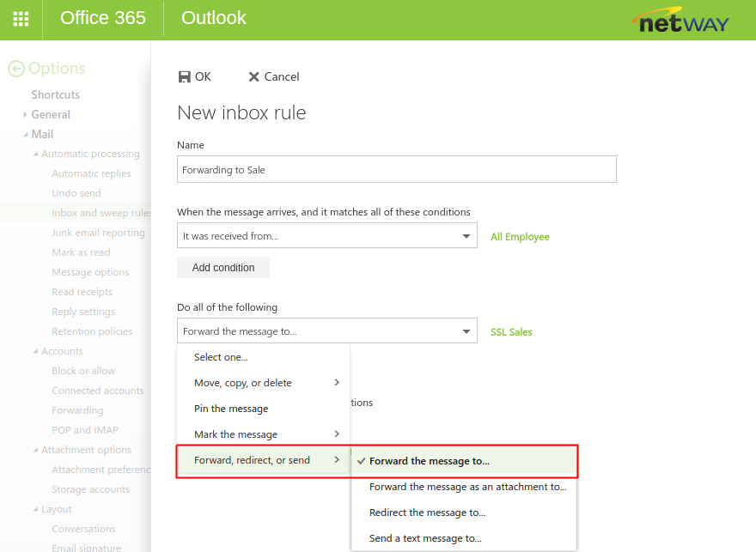Select 'Redirect the message to...' option
The height and width of the screenshot is (552, 756).
pyautogui.click(x=427, y=513)
